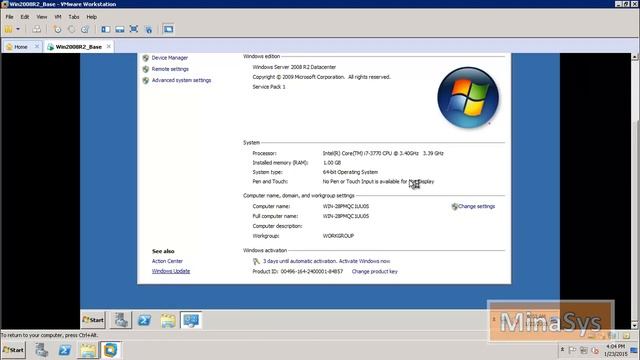The image size is (640, 360).
Task: Close the Home tab
Action: [x=37, y=47]
